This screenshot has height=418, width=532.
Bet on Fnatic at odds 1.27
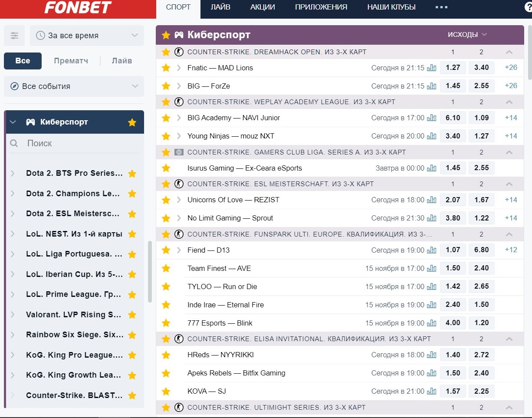tap(453, 68)
